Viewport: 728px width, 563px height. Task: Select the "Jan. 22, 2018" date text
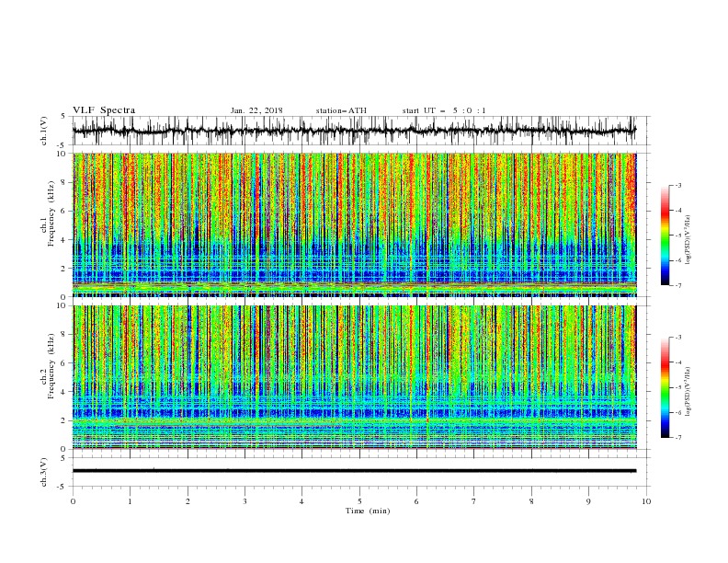coord(256,110)
